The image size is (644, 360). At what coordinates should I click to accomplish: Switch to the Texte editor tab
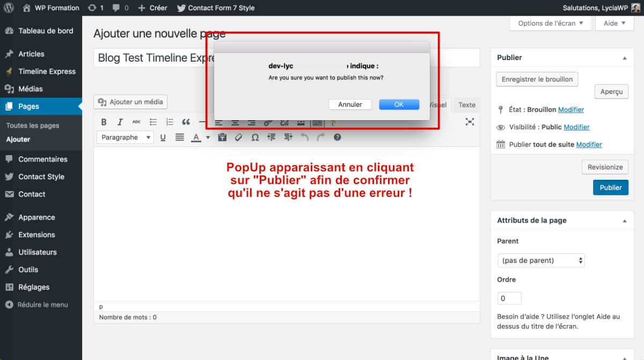(466, 105)
